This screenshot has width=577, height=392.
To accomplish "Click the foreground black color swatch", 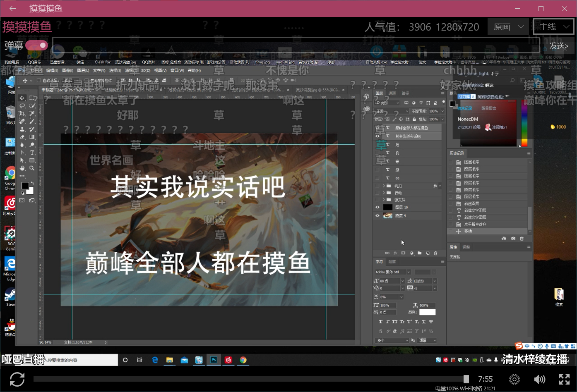I will (x=25, y=186).
